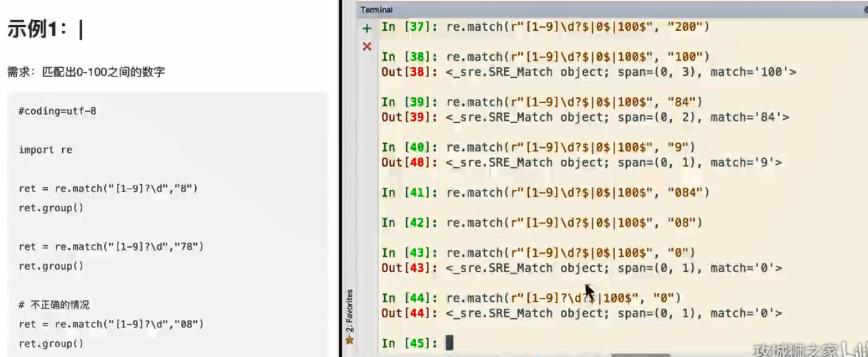Click Out[38] result with match='100'

(x=589, y=72)
